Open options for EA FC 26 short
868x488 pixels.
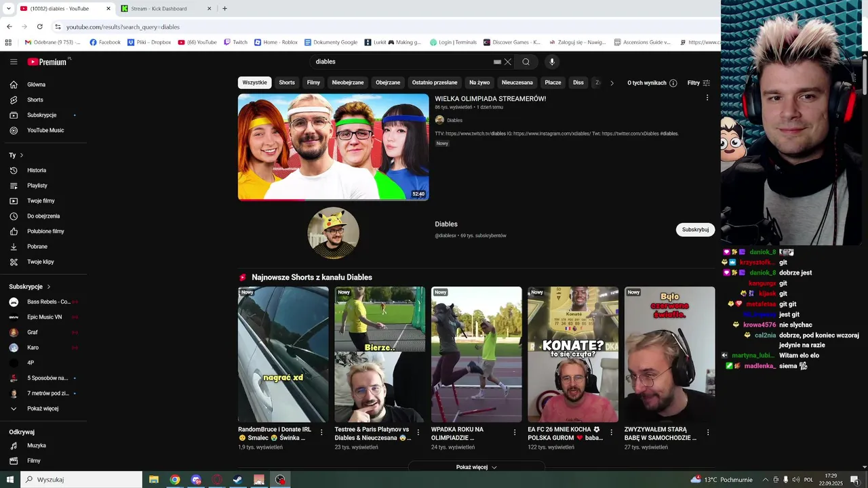pyautogui.click(x=611, y=432)
